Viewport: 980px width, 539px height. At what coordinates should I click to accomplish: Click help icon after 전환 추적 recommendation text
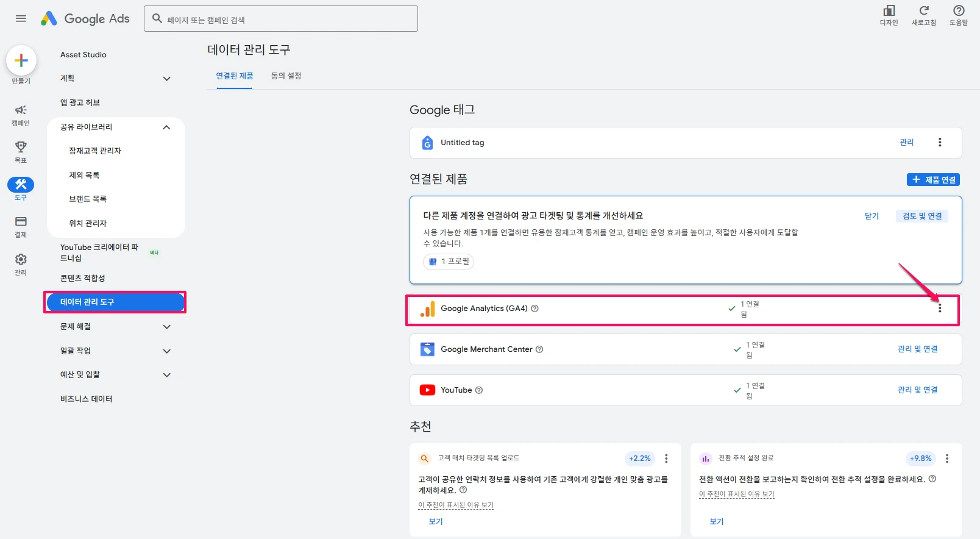point(932,479)
